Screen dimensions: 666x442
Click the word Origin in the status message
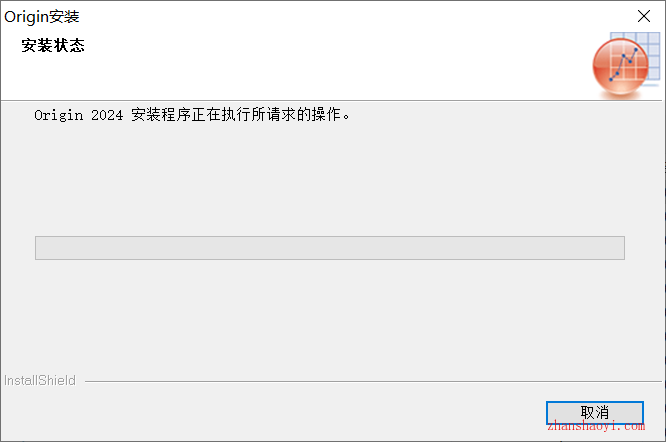tap(59, 115)
